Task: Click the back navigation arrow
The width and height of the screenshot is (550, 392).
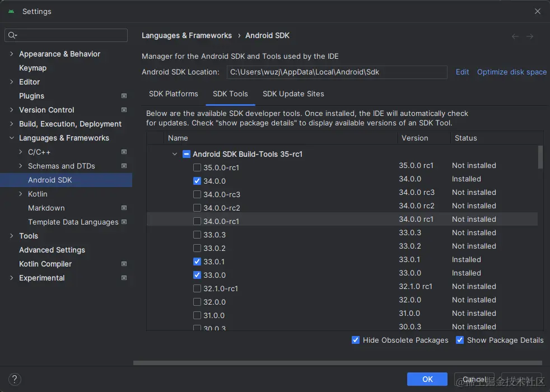Action: [515, 36]
